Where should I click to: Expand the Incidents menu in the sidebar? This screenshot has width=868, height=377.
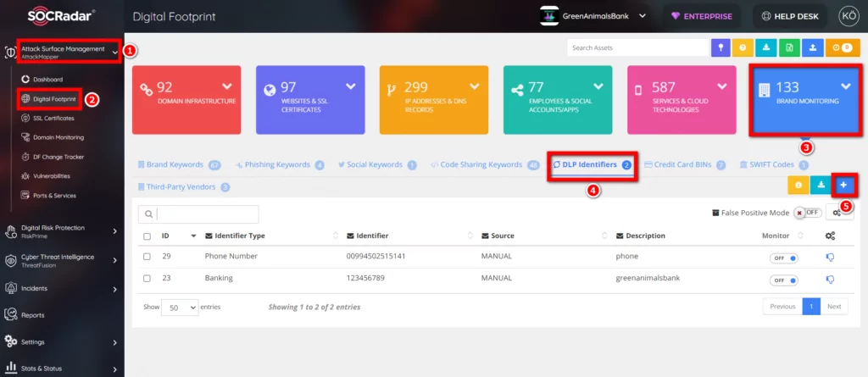tap(62, 288)
